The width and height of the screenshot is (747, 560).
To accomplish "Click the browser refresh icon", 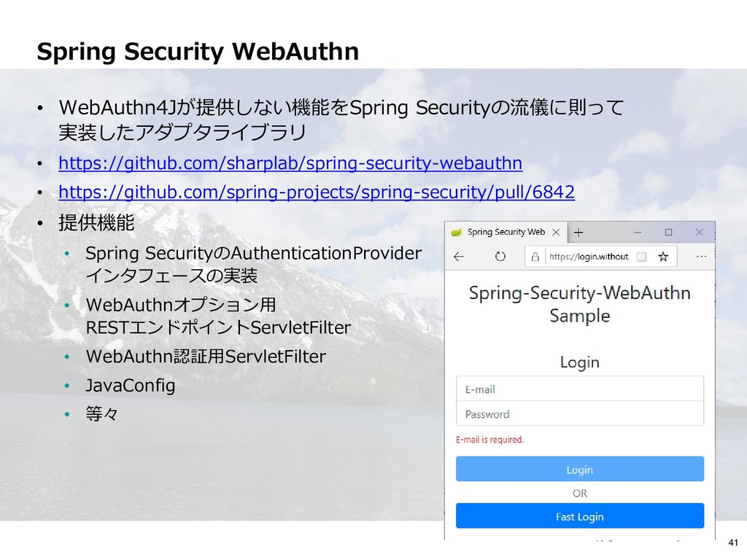I will click(x=500, y=257).
